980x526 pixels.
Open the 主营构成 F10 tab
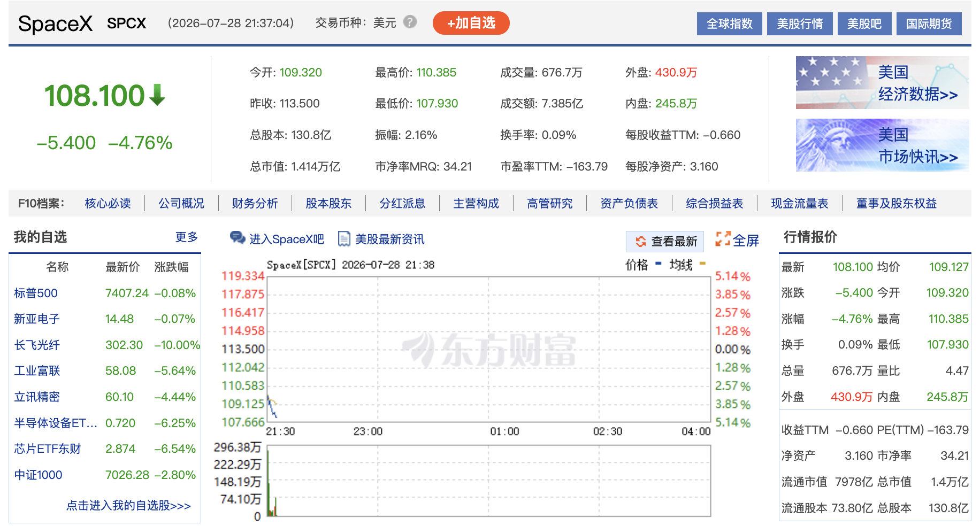tap(476, 203)
